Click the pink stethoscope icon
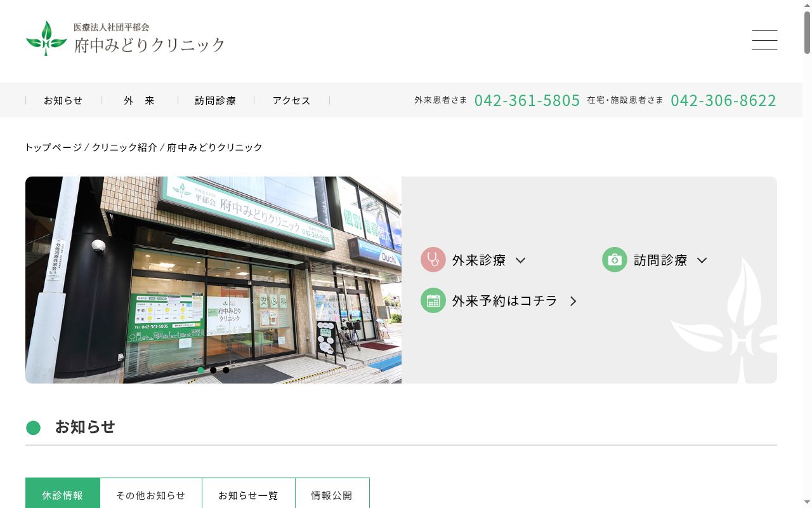 point(433,260)
